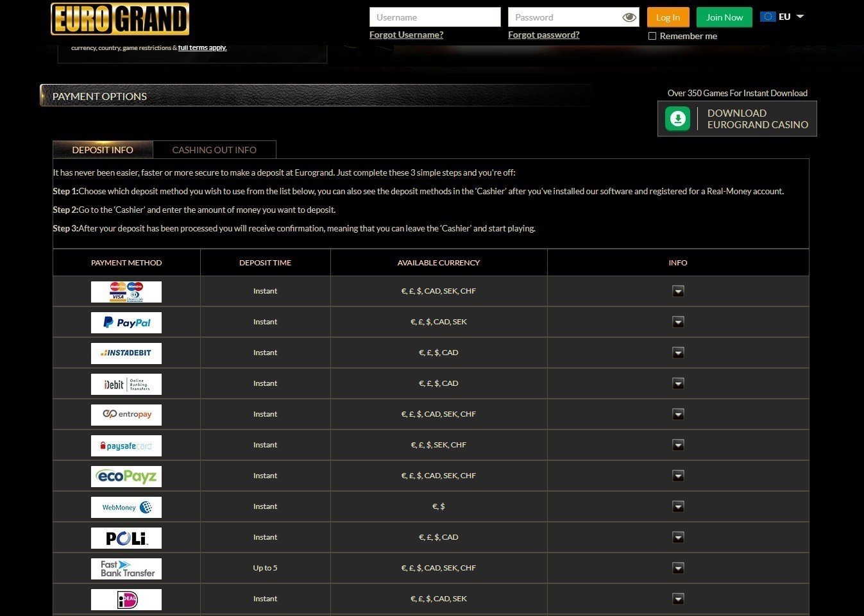
Task: Click the paysafecard payment logo
Action: [x=126, y=445]
